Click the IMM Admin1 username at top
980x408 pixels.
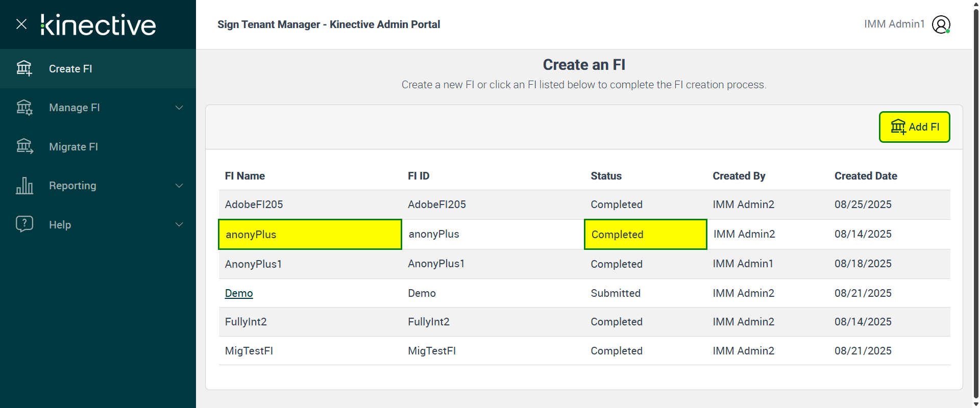(894, 24)
